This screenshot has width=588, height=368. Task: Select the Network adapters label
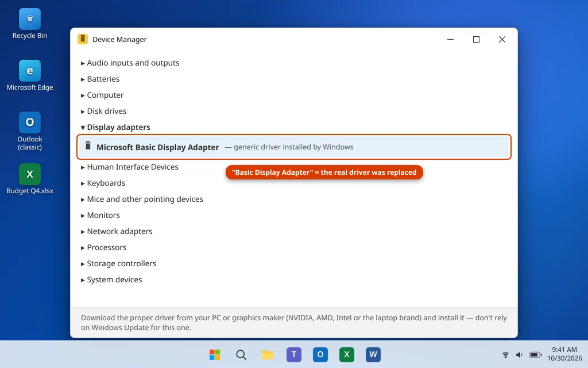(119, 231)
